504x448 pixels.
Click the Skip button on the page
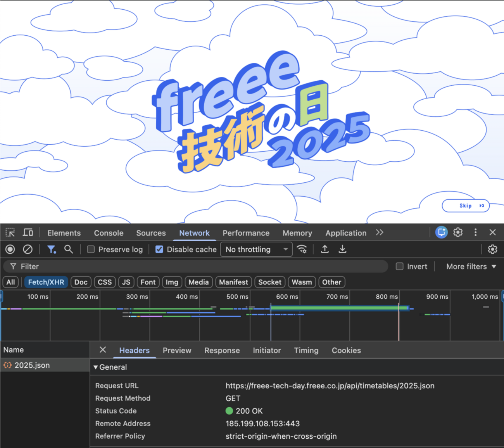[466, 206]
